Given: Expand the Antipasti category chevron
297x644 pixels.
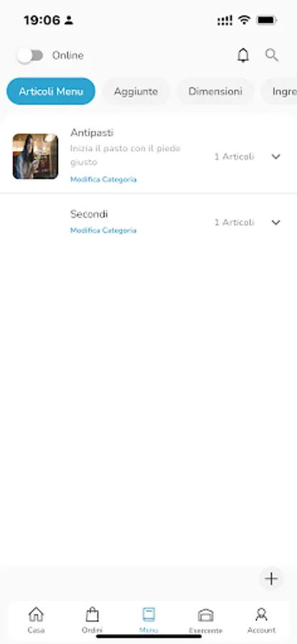Looking at the screenshot, I should click(x=276, y=157).
